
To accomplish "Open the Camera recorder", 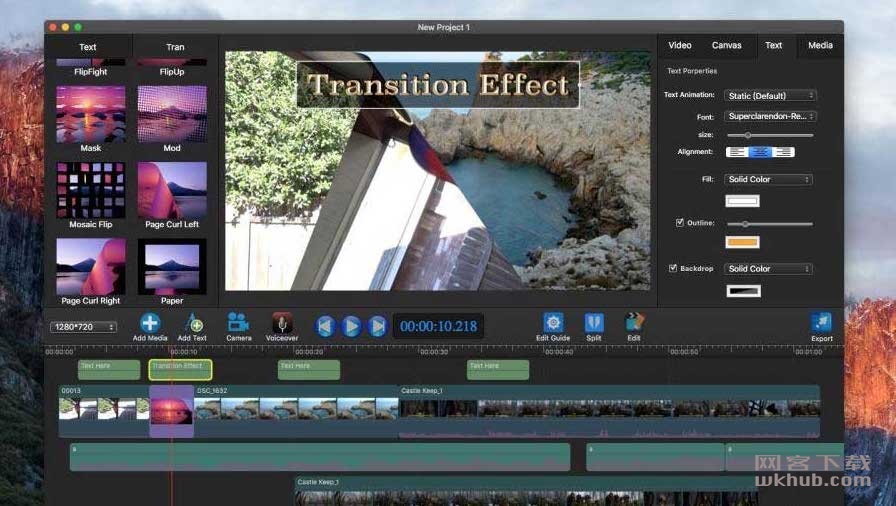I will click(x=238, y=323).
